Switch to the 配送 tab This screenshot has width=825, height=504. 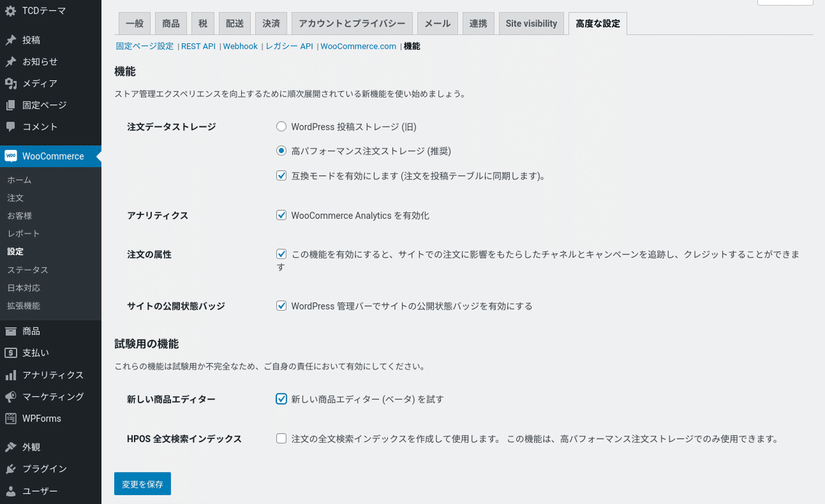point(235,23)
